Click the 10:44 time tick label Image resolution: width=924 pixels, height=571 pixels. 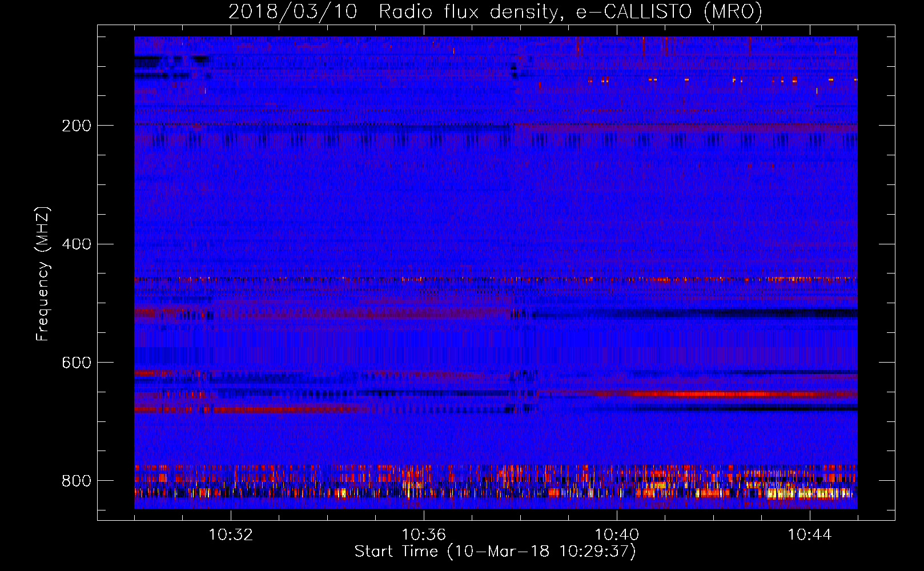click(810, 535)
